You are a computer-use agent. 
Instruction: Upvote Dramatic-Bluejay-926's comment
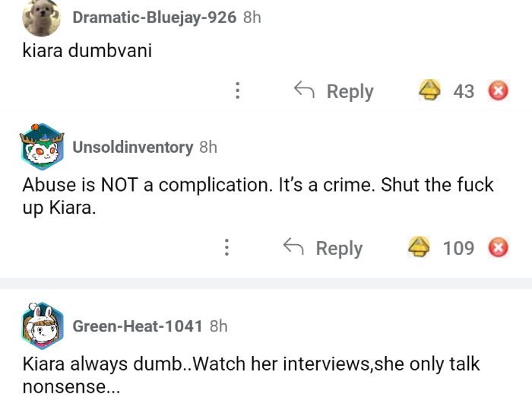430,91
